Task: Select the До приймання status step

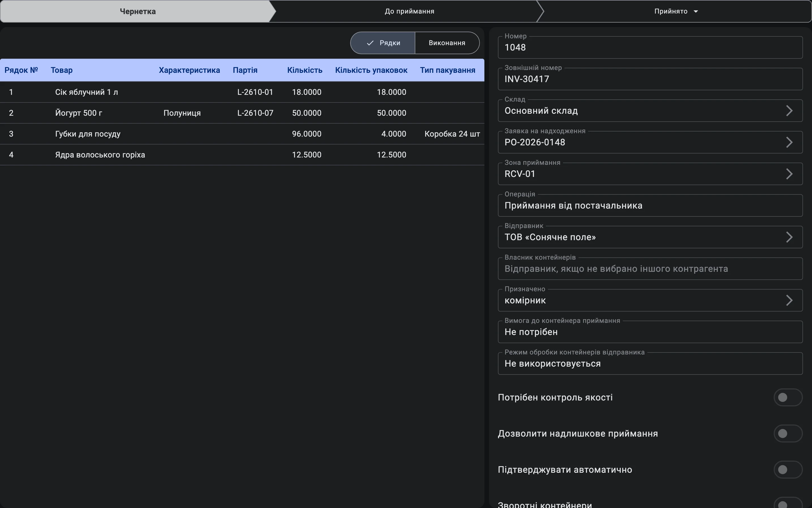Action: [x=409, y=11]
